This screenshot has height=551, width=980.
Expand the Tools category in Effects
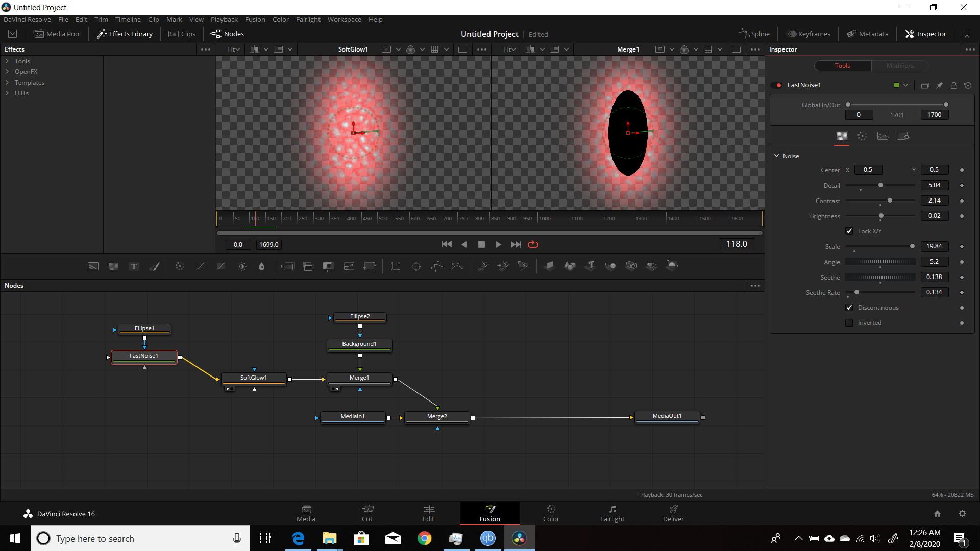(7, 61)
